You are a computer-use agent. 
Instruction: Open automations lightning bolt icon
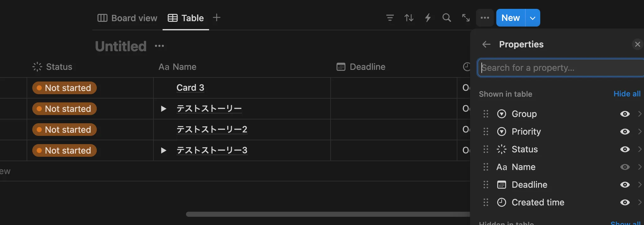[x=428, y=18]
